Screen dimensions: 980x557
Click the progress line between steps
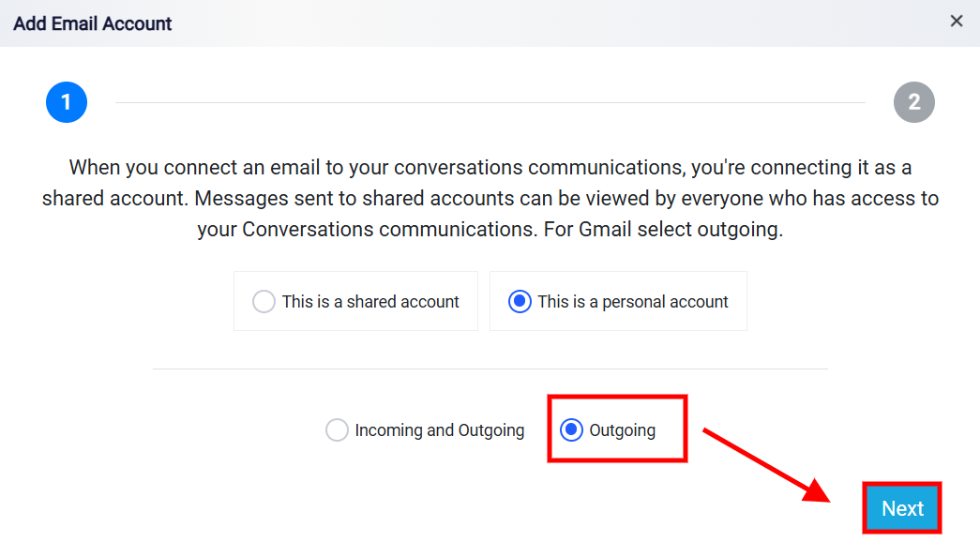490,102
